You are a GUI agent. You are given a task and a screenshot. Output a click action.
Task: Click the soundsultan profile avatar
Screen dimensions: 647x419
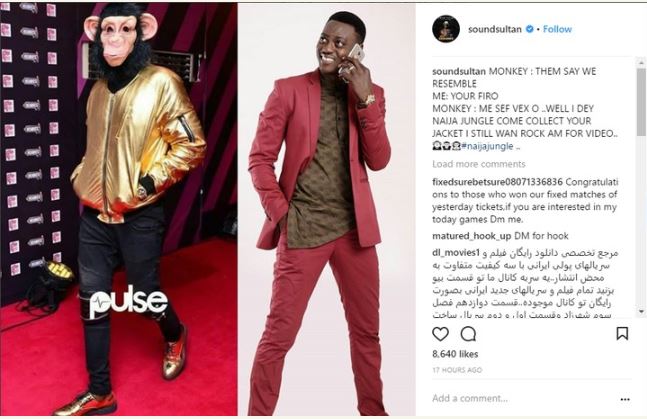coord(446,29)
